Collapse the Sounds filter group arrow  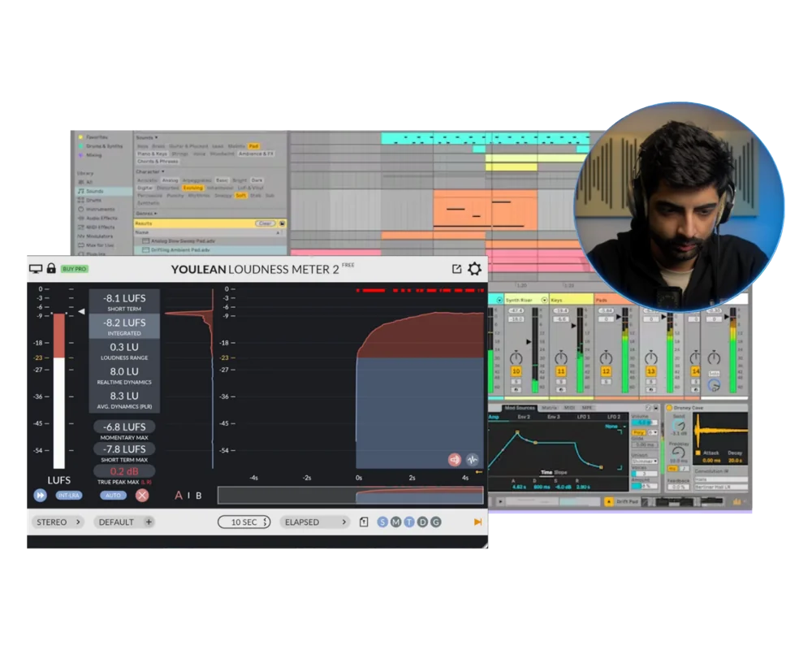[x=156, y=137]
